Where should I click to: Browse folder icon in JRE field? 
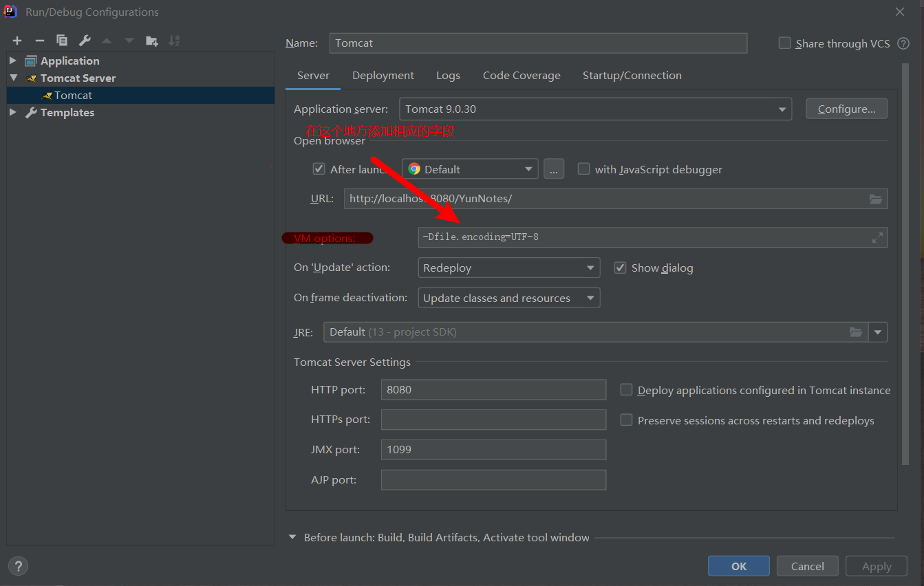(x=855, y=332)
